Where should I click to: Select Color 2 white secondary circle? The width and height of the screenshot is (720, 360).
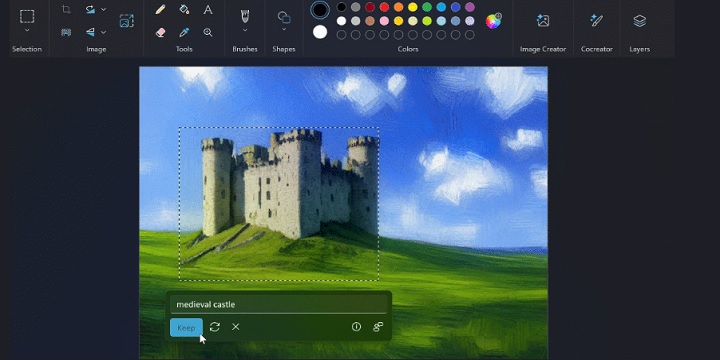320,32
